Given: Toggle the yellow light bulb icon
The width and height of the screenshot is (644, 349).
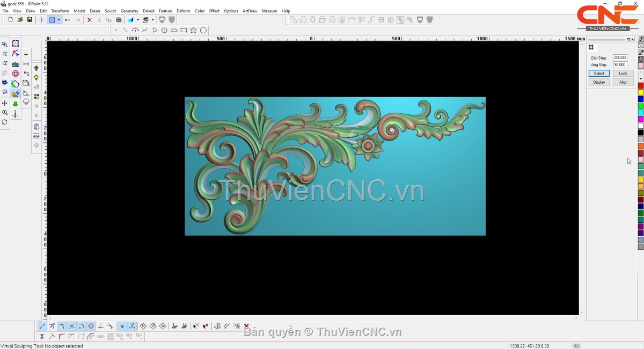Looking at the screenshot, I should coord(36,78).
